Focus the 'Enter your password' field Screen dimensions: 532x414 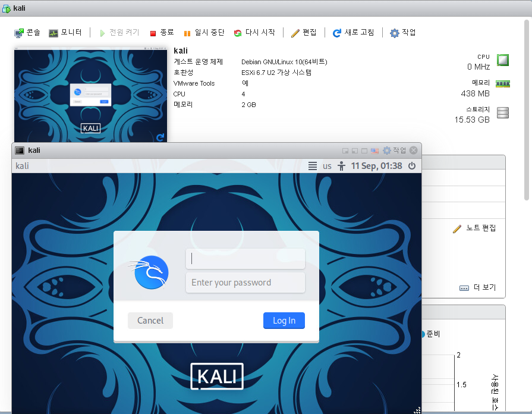point(245,283)
